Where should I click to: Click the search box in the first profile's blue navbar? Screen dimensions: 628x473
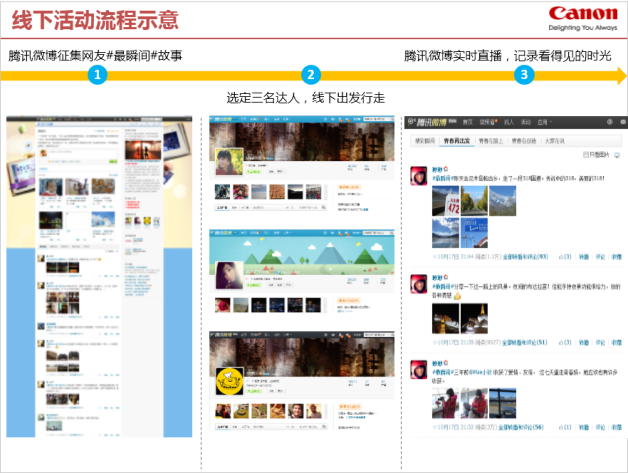(x=376, y=119)
